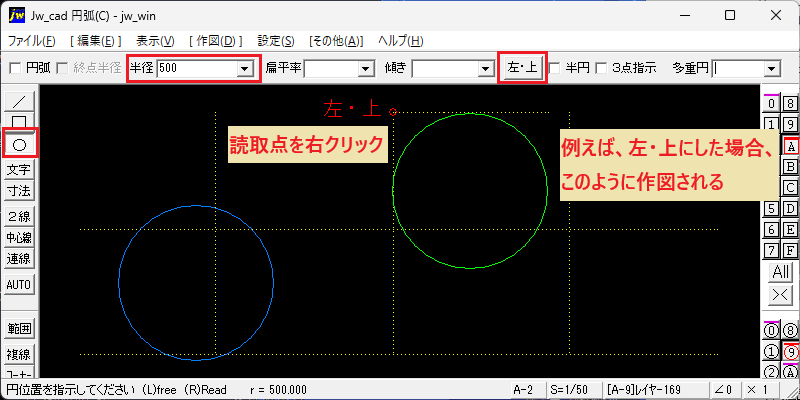Click the 500 radius input field
The height and width of the screenshot is (400, 800).
(x=197, y=68)
